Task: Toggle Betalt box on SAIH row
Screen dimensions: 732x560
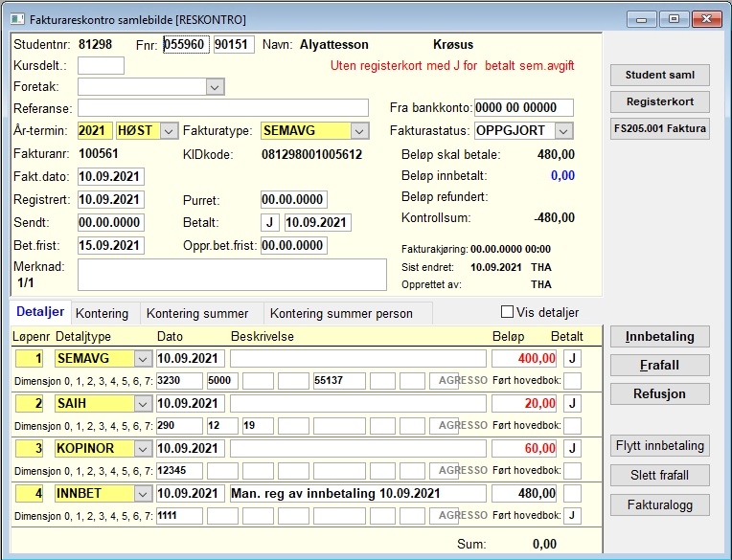Action: [x=572, y=403]
